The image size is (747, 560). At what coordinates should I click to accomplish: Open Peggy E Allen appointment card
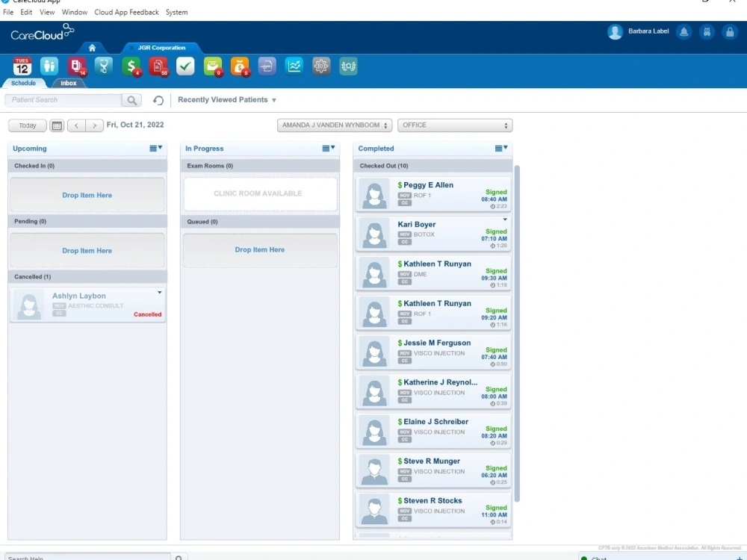pos(433,194)
